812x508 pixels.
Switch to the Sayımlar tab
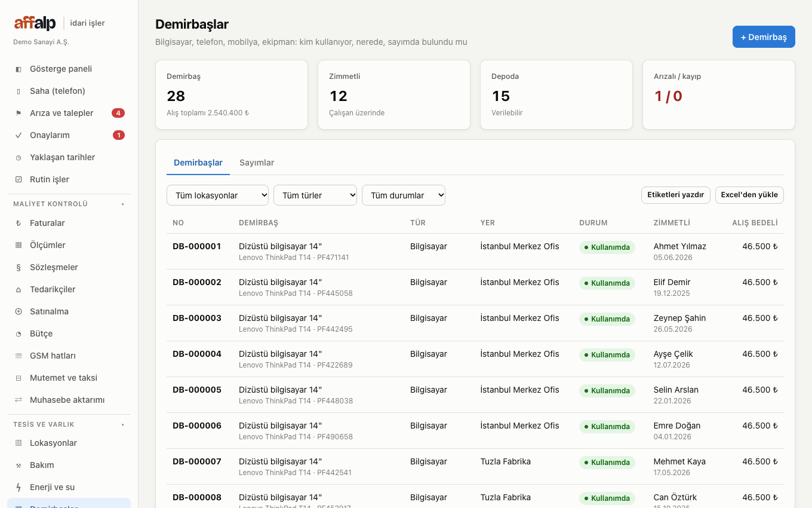pos(257,163)
